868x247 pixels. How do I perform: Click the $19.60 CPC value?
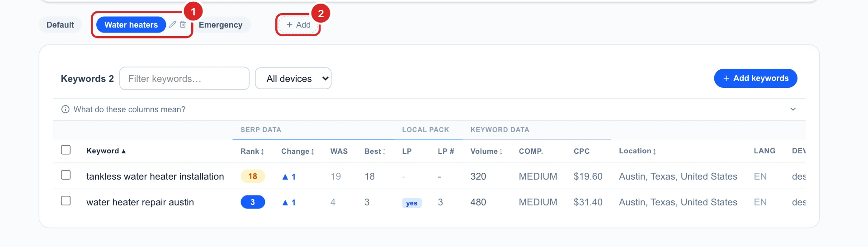point(588,176)
